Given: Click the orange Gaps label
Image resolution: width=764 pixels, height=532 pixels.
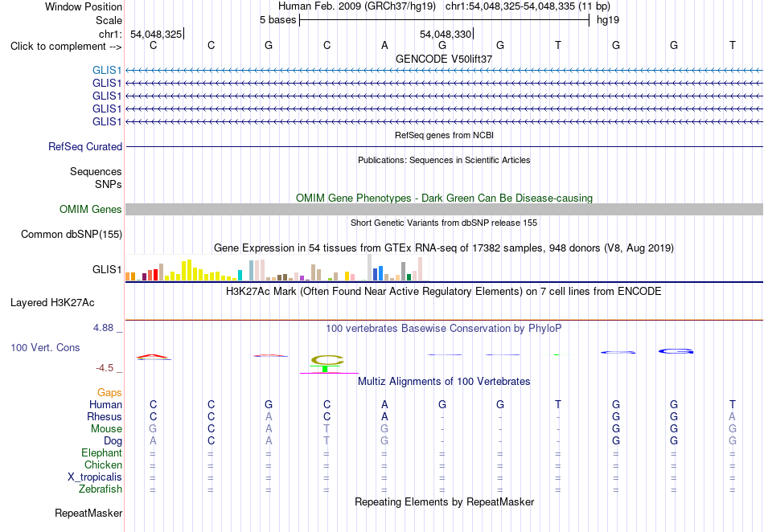Looking at the screenshot, I should 109,392.
